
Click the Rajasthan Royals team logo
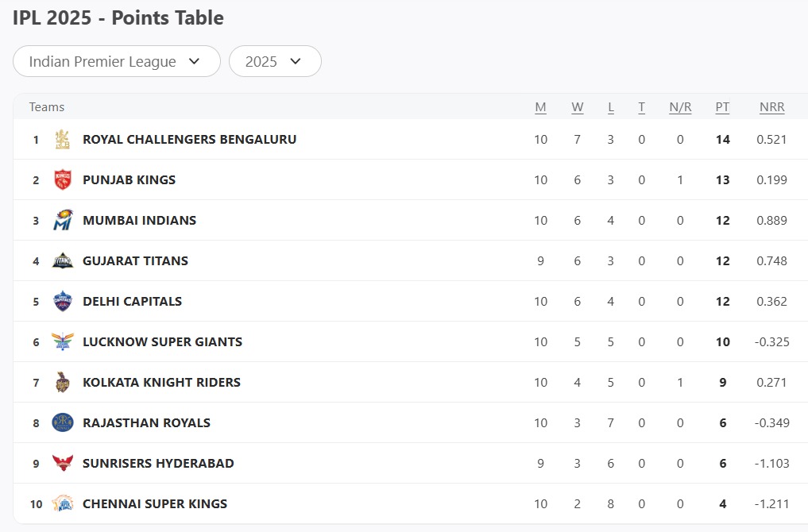(x=62, y=422)
